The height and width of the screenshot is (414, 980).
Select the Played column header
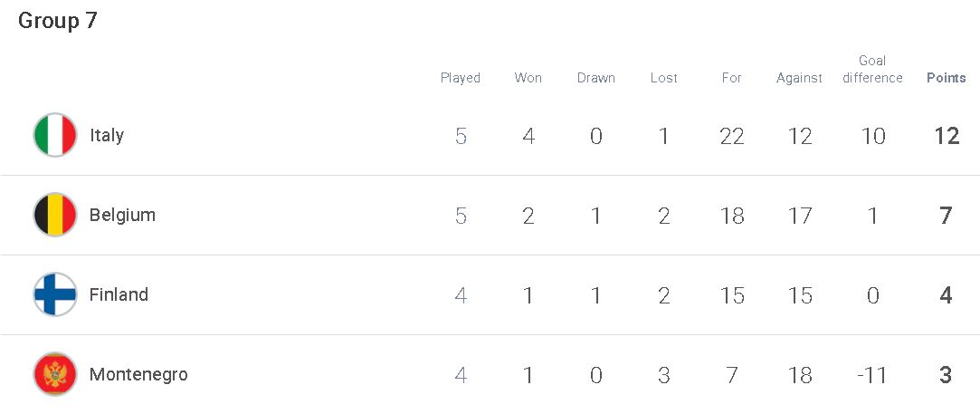tap(461, 78)
